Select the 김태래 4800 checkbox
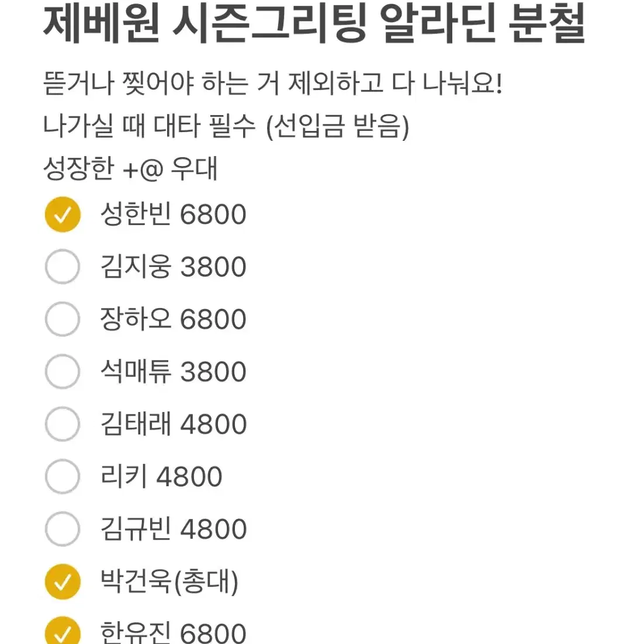 click(63, 424)
